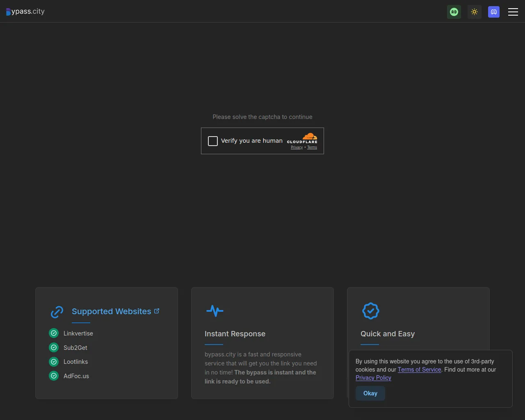This screenshot has width=525, height=420.
Task: Click the AdFoc.us list item
Action: tap(76, 376)
